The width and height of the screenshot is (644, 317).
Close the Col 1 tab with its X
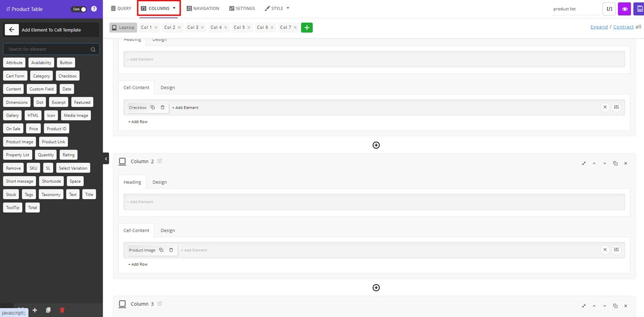point(156,28)
